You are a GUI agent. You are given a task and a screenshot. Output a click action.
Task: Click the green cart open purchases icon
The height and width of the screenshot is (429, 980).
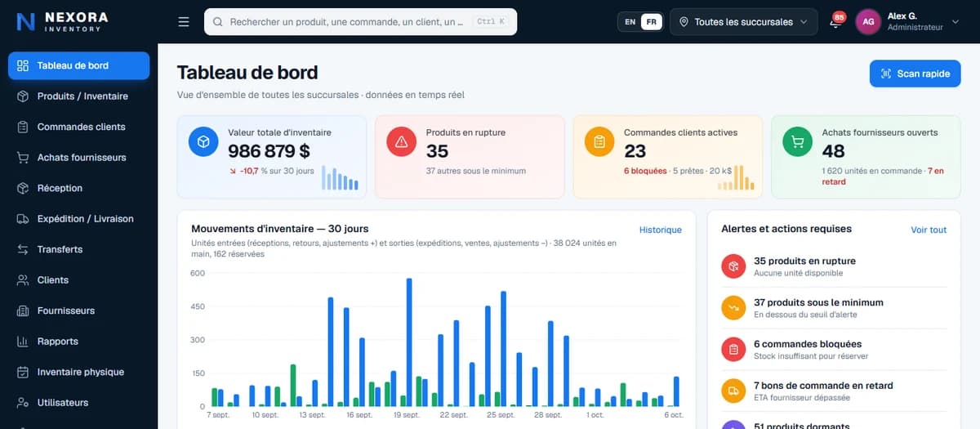pyautogui.click(x=797, y=141)
